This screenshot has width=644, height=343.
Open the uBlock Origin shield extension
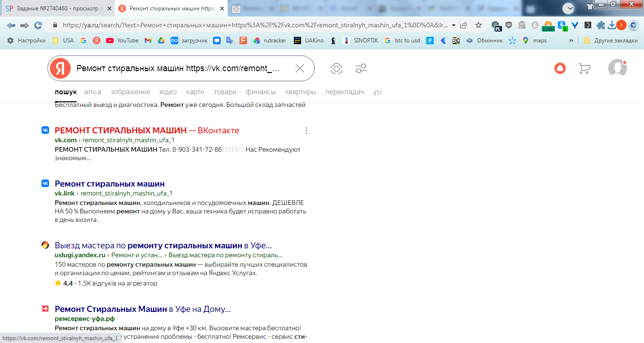click(509, 25)
